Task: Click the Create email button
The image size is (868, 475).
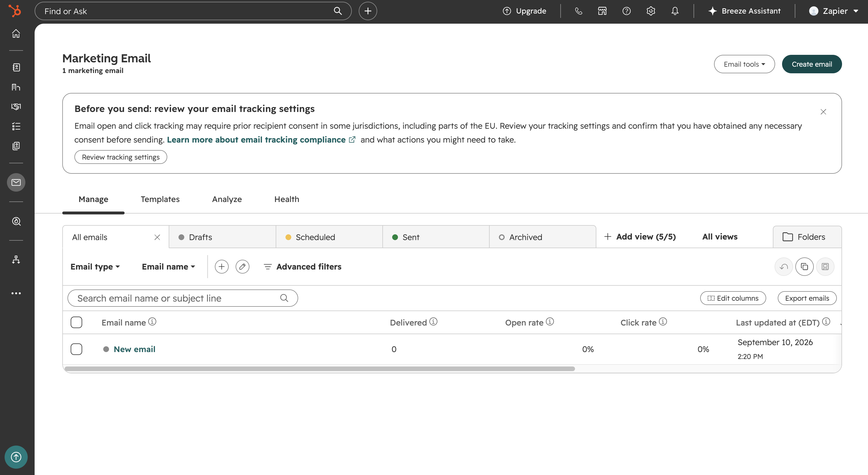Action: point(811,64)
